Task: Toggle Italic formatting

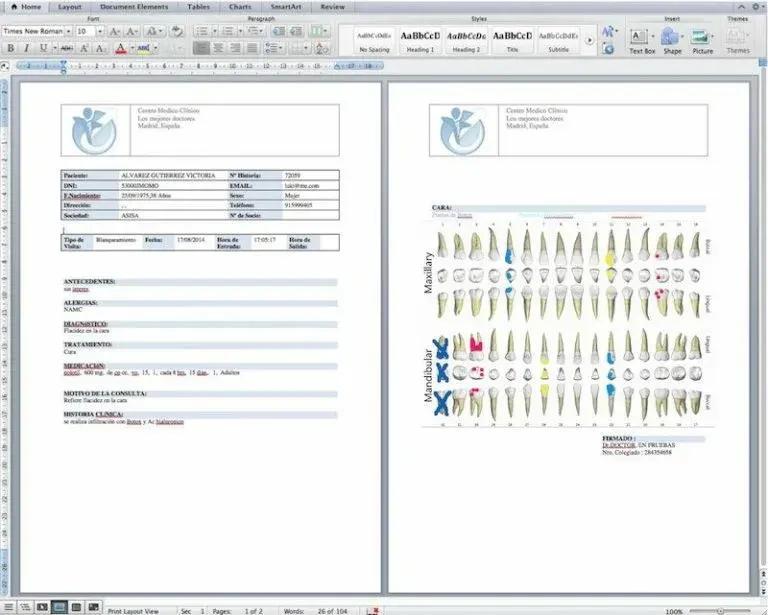Action: coord(26,48)
